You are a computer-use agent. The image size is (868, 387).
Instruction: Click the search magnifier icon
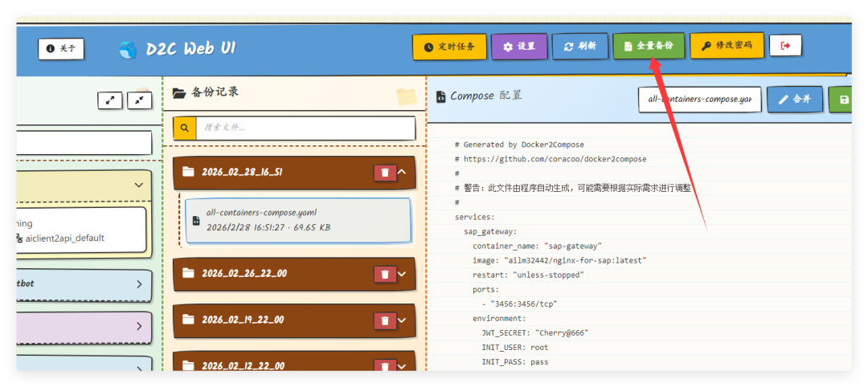pyautogui.click(x=184, y=128)
